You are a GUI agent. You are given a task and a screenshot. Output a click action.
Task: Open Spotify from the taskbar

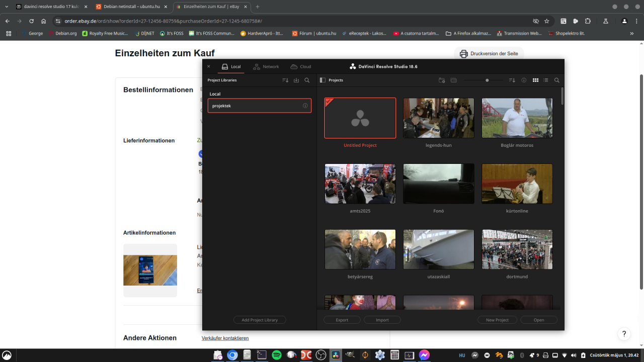coord(277,355)
